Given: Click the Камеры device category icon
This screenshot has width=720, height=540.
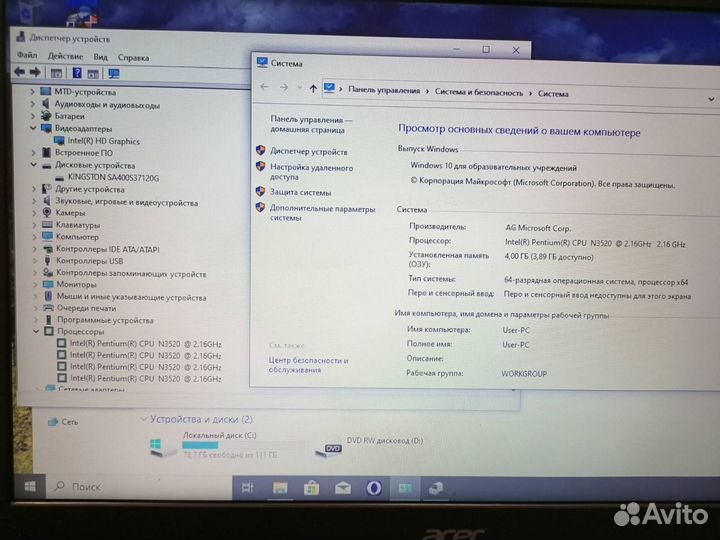Looking at the screenshot, I should 47,212.
